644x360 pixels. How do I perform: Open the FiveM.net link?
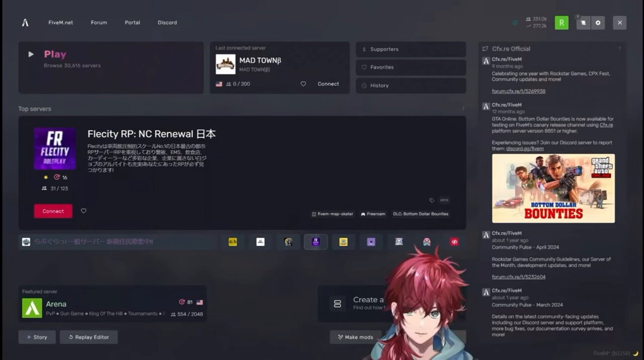tap(60, 23)
